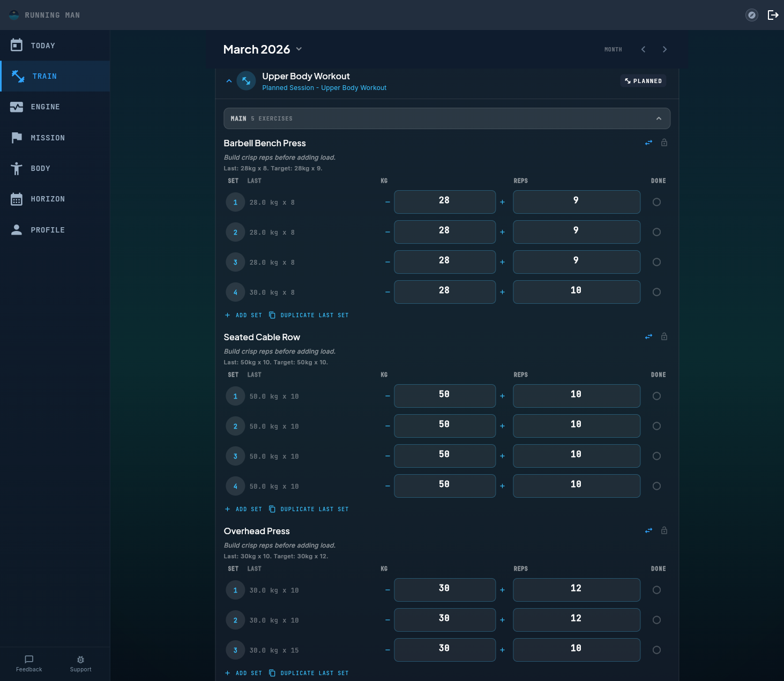Complete set 2 of Overhead Press
Screen dimensions: 784x681
(x=656, y=620)
